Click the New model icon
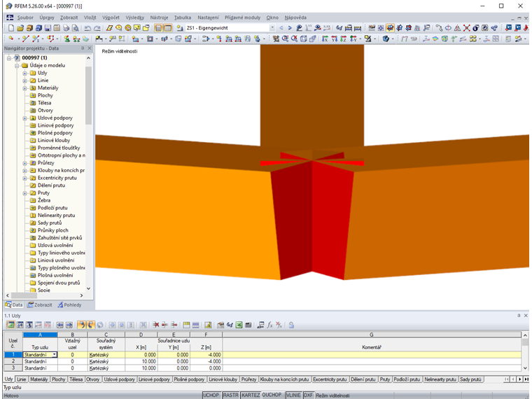Viewport: 532px width, 399px height. [x=11, y=28]
